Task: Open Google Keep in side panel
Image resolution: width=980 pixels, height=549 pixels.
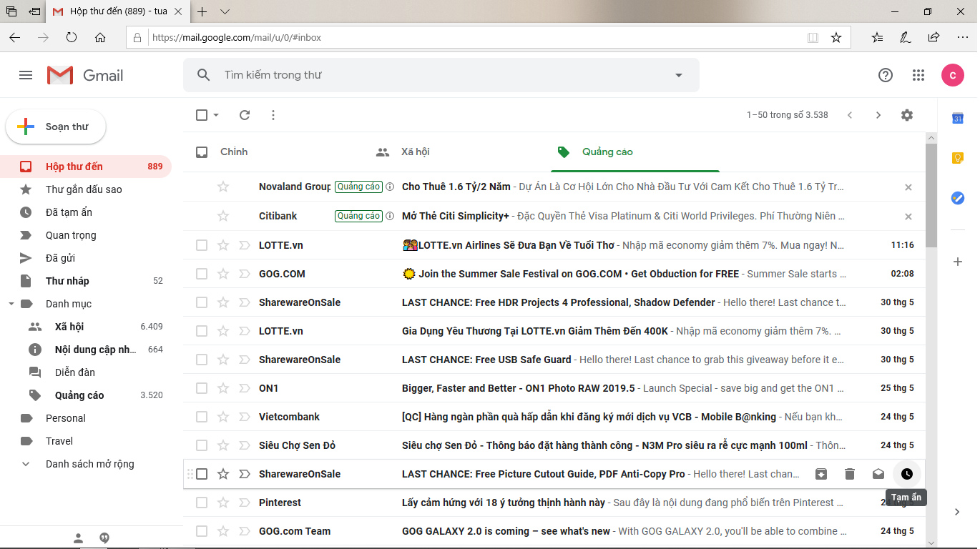Action: (958, 158)
